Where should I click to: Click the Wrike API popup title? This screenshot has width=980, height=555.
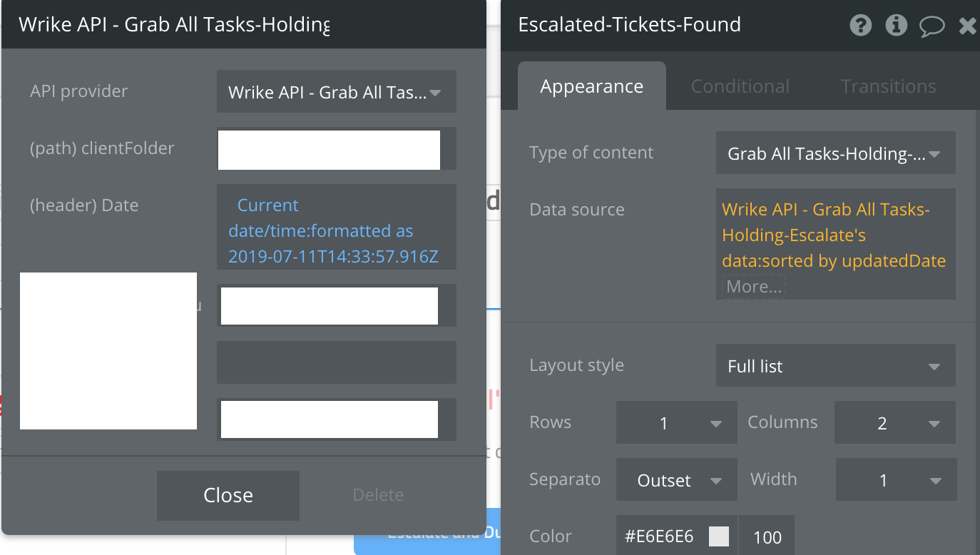pos(174,25)
